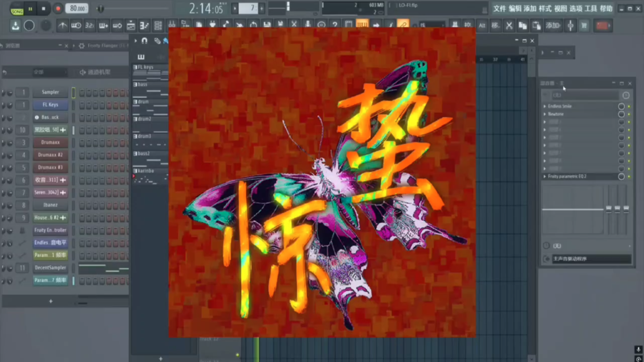Click the magnet snap icon
This screenshot has height=362, width=644.
tap(144, 41)
